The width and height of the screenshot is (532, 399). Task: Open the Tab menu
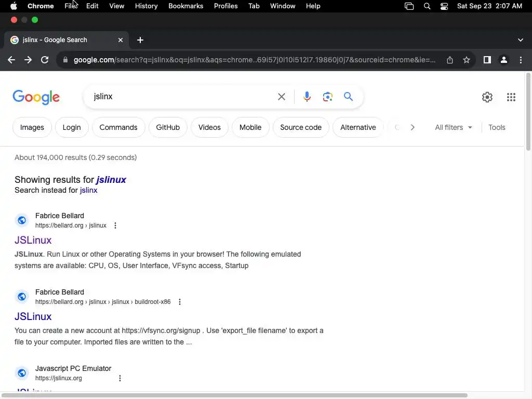254,6
